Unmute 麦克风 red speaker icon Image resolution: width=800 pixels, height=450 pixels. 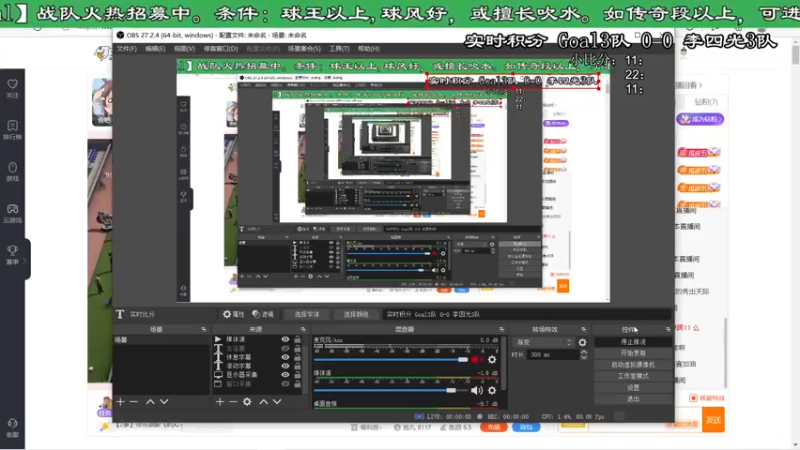[x=477, y=360]
